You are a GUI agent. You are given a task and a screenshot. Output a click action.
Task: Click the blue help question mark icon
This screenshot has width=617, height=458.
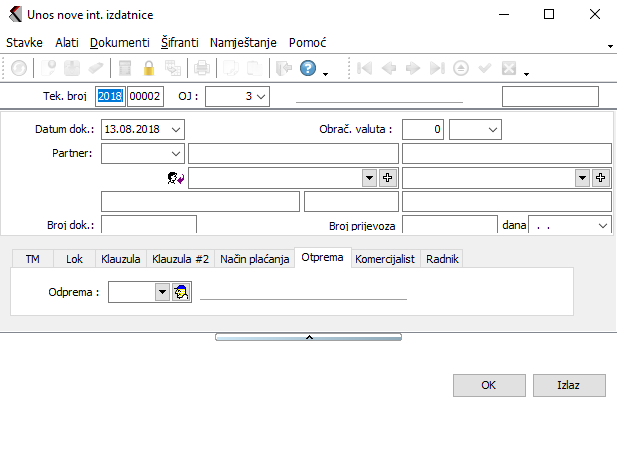coord(307,69)
